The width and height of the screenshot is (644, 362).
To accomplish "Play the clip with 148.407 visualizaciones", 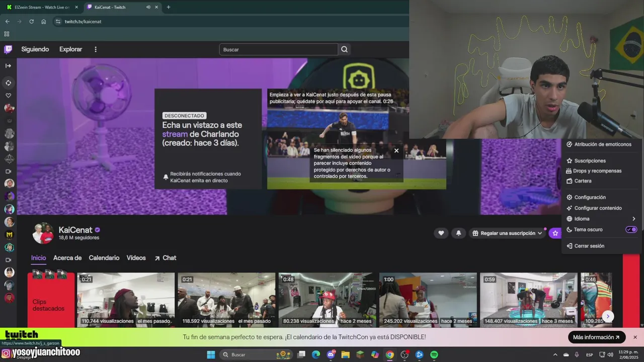I will click(528, 300).
